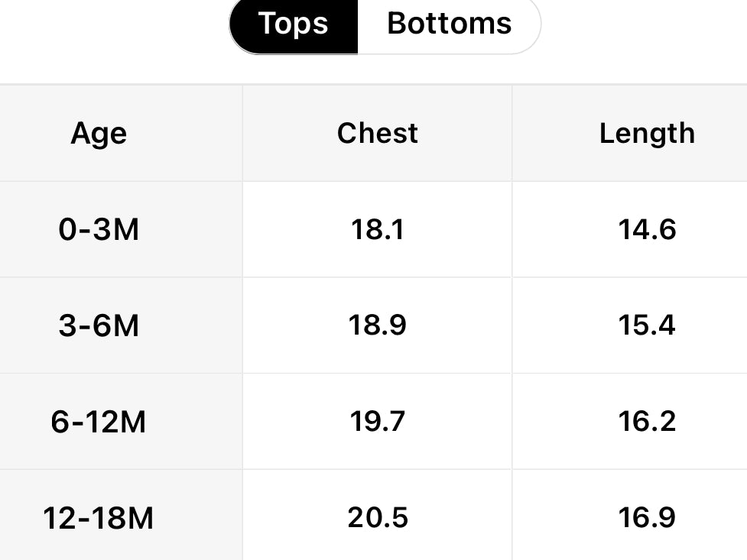Click the chest value 19.7
The width and height of the screenshot is (747, 560).
click(x=377, y=422)
